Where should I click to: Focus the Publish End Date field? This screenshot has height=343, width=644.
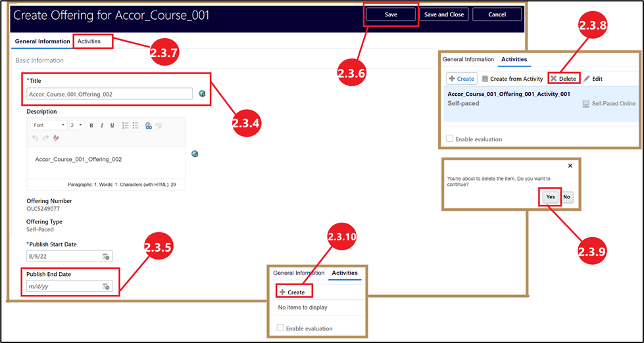[70, 286]
